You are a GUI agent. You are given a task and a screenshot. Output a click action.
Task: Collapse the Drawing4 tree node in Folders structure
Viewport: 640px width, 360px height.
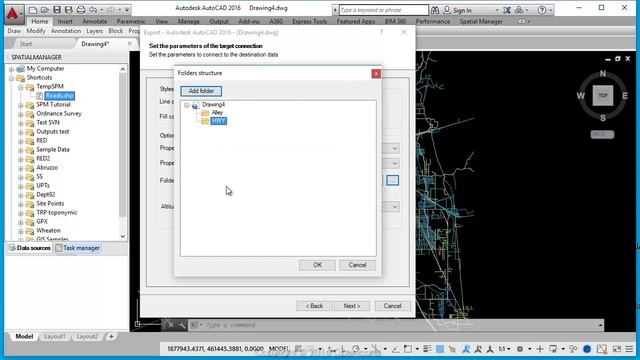coord(187,105)
